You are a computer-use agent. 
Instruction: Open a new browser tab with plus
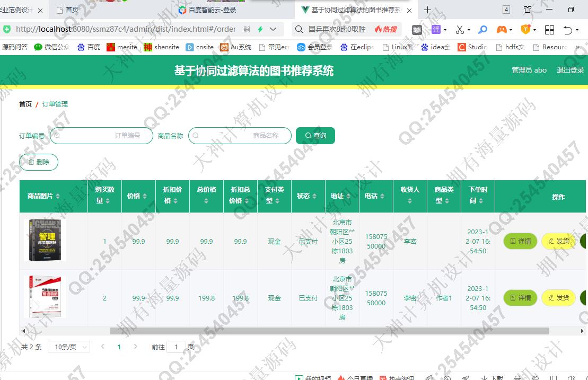pos(427,10)
